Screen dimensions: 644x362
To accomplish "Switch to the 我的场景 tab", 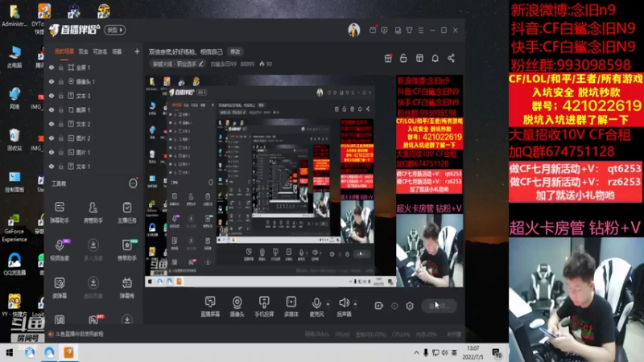I will 64,51.
